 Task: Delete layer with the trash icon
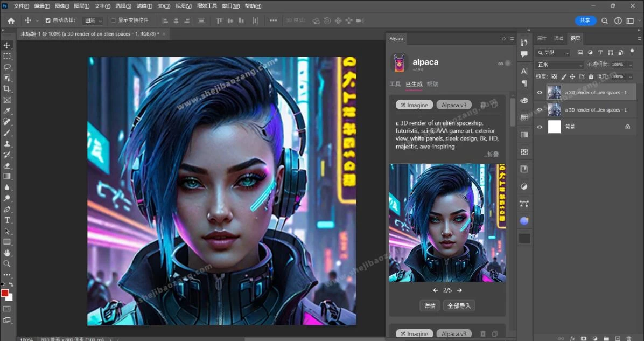tap(629, 338)
